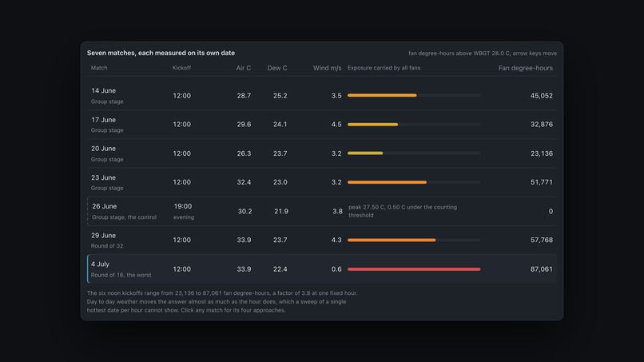The image size is (644, 362).
Task: Click the Seven matches table title
Action: point(161,53)
